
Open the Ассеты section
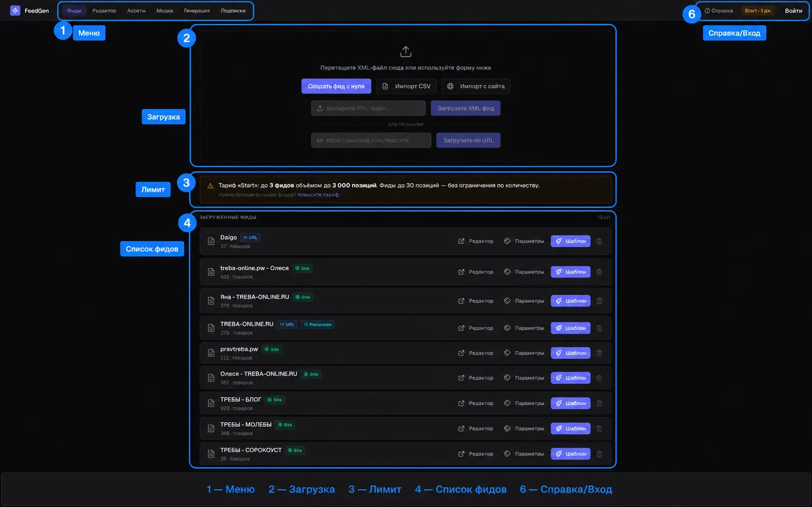tap(136, 11)
